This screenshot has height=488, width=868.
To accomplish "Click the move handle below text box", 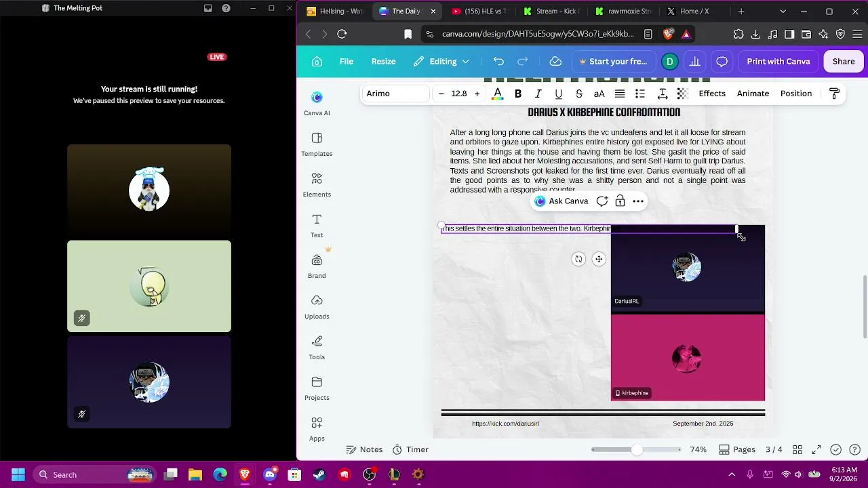I will coord(599,259).
